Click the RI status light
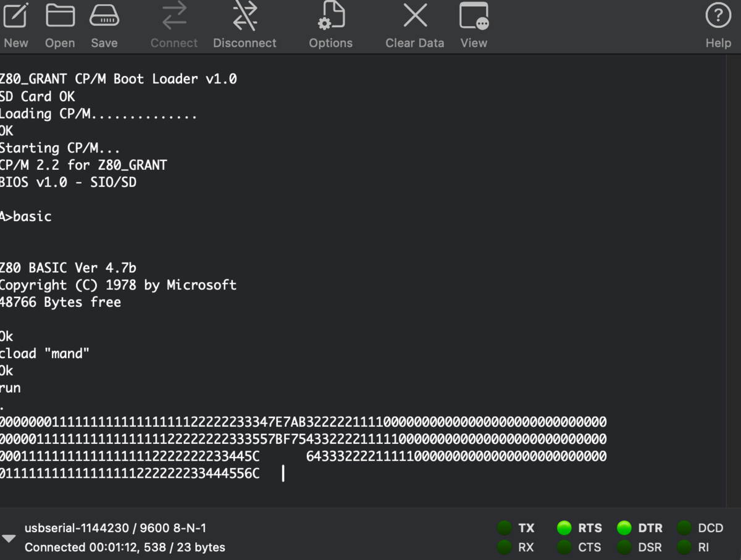This screenshot has height=560, width=741. click(684, 547)
